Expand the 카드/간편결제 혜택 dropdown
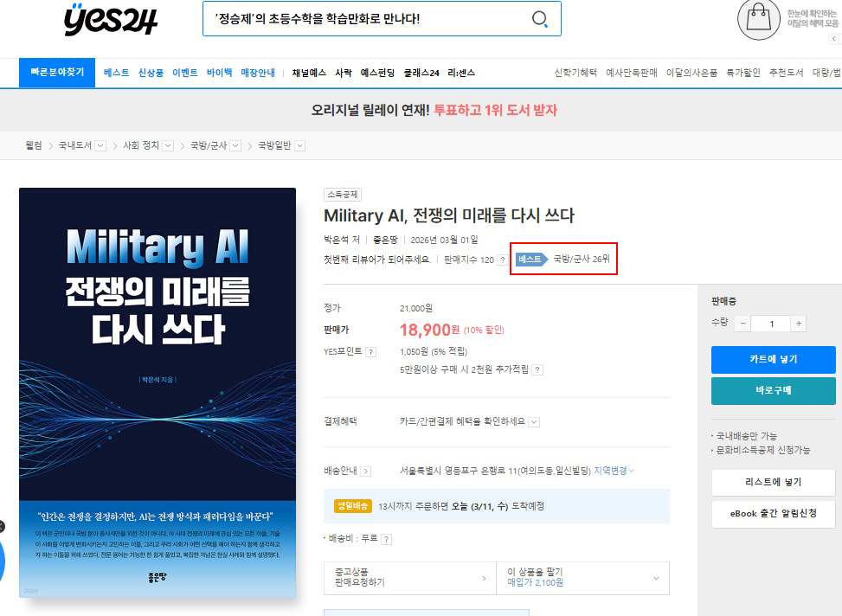This screenshot has width=842, height=616. 534,422
